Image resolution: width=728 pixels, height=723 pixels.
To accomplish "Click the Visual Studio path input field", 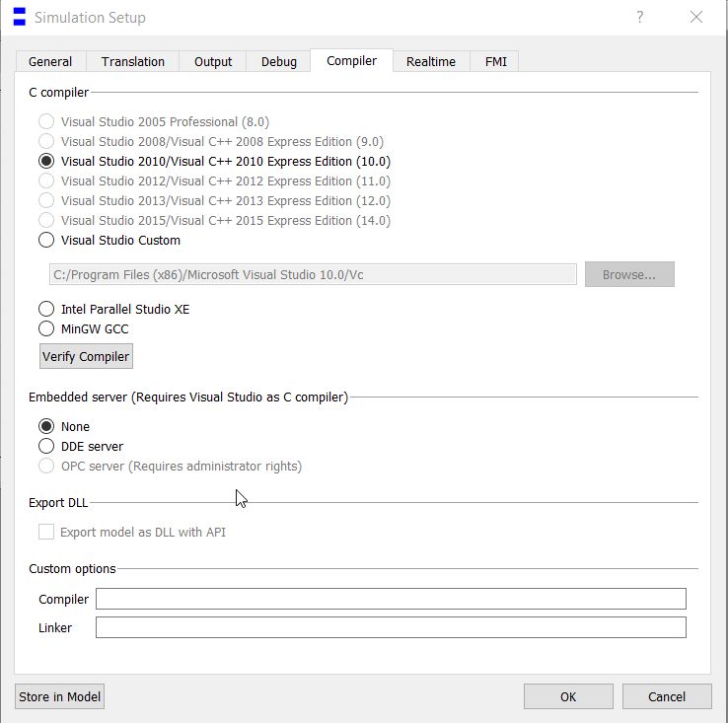I will pyautogui.click(x=313, y=274).
